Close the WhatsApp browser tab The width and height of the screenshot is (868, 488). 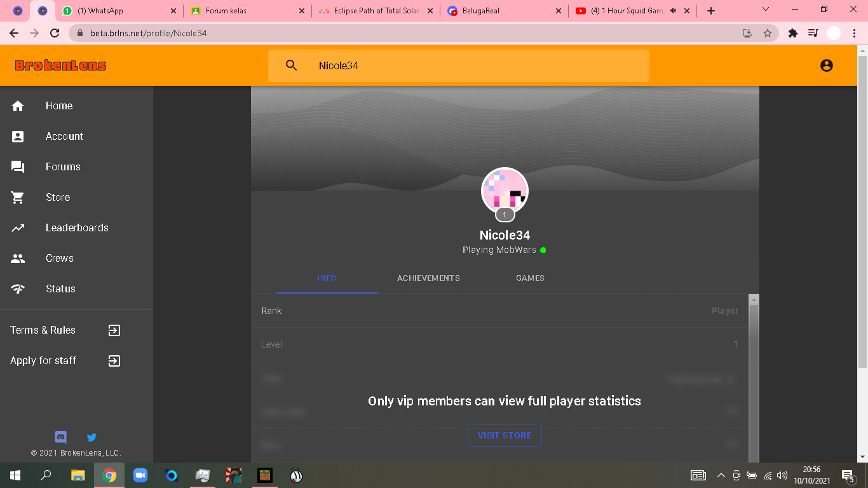coord(173,11)
